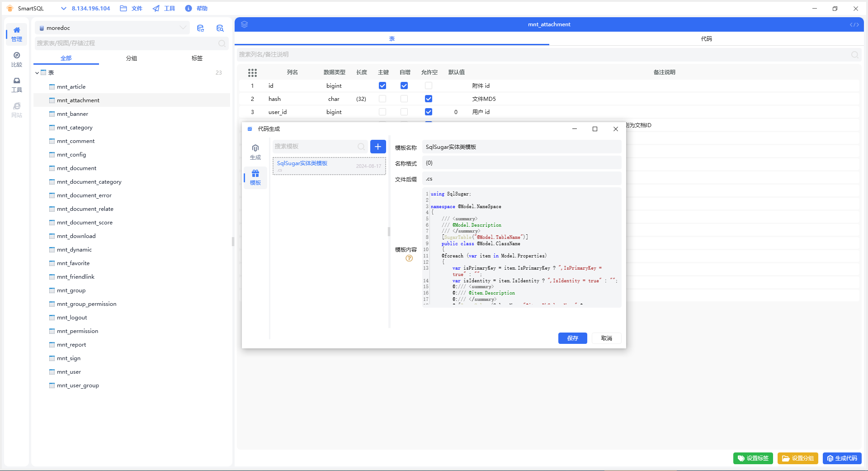Switch to the 全部 tab
Viewport: 868px width, 471px height.
[66, 58]
